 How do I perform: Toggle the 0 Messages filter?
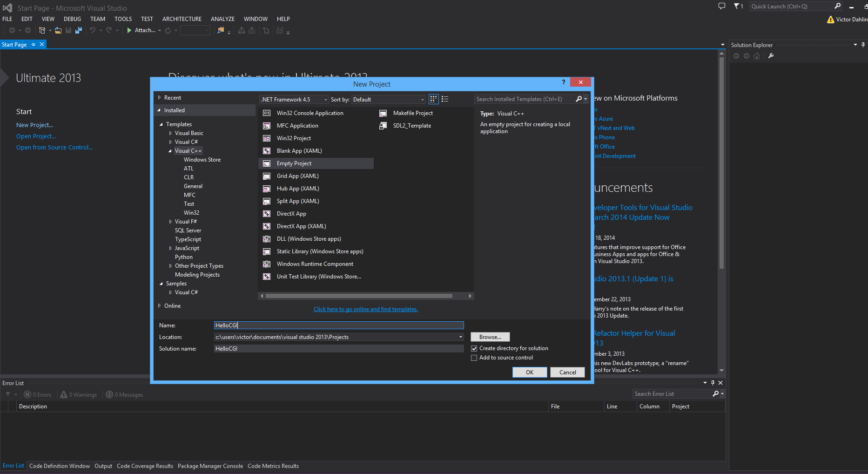pyautogui.click(x=124, y=394)
